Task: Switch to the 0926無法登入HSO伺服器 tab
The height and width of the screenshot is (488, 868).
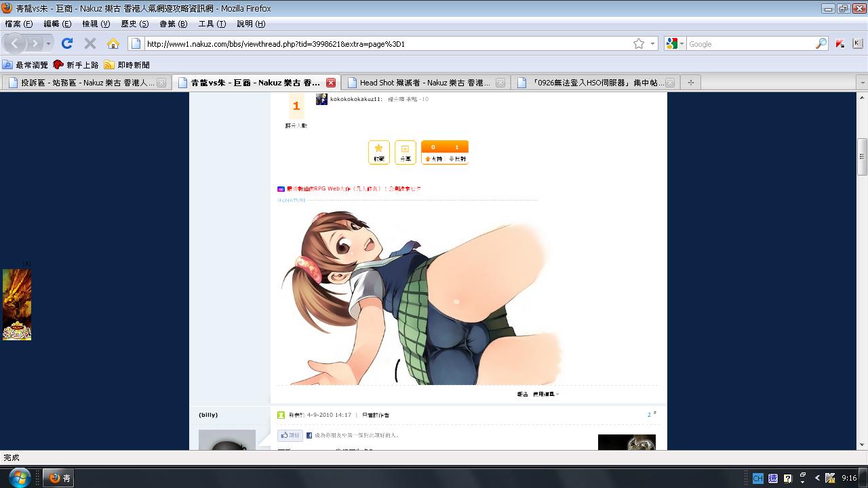Action: point(594,83)
